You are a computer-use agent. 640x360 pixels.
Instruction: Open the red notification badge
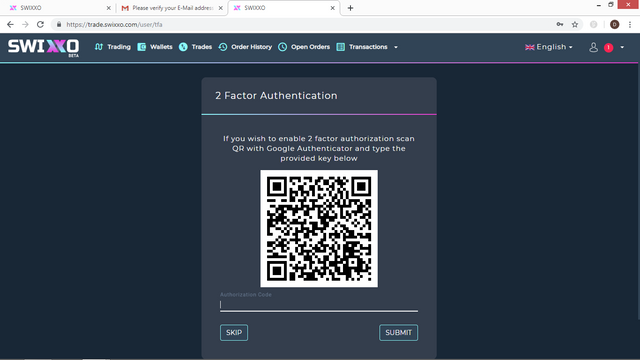(609, 48)
